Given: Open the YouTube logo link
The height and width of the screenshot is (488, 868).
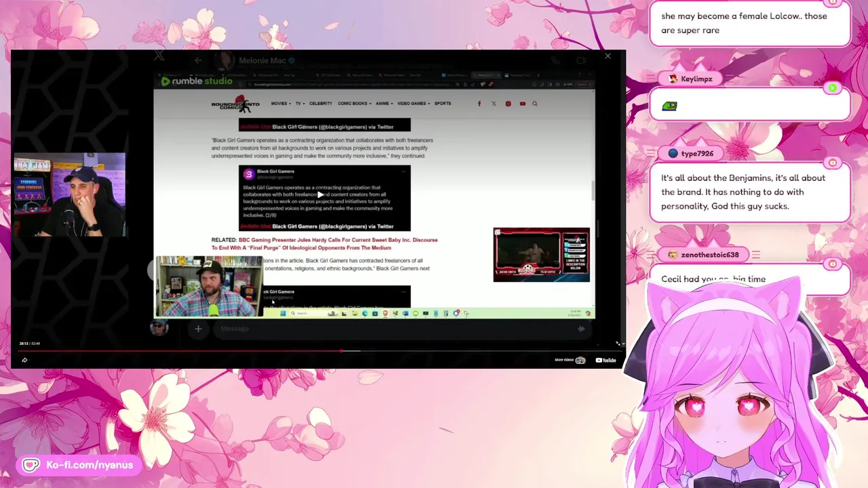Looking at the screenshot, I should (606, 360).
